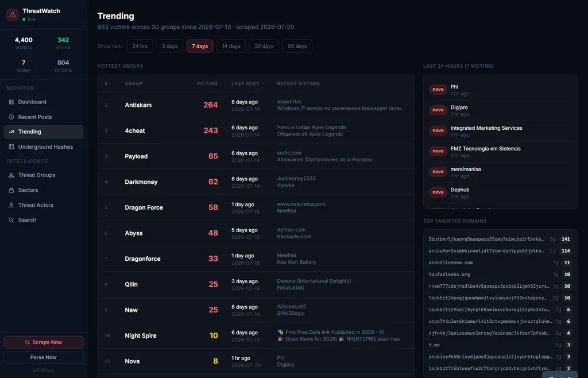Click the Underground Hashes table icon
This screenshot has height=378, width=588.
pyautogui.click(x=11, y=146)
